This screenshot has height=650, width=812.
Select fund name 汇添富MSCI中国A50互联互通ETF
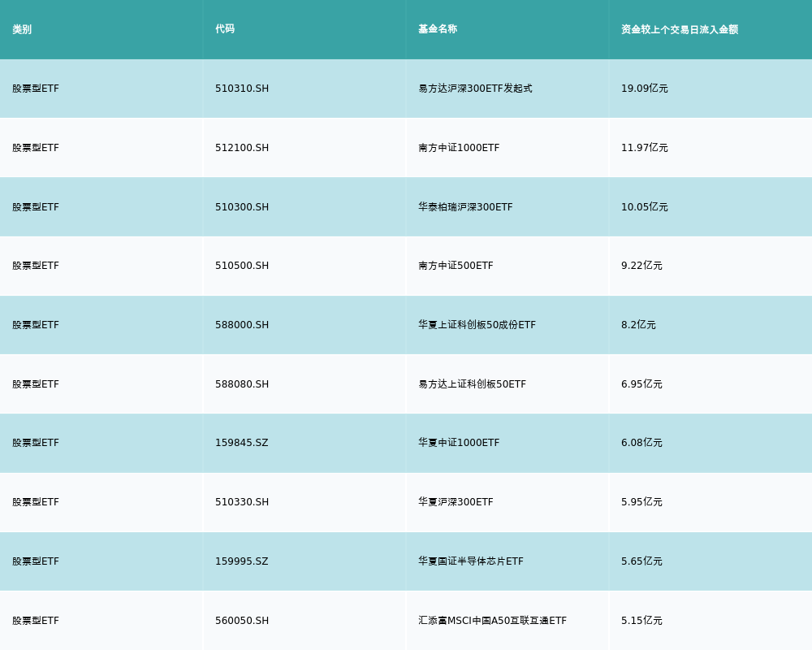[x=493, y=621]
